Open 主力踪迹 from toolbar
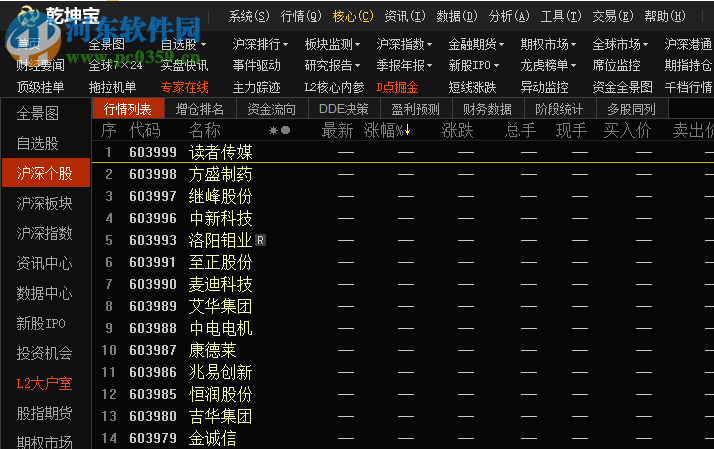714x449 pixels. (x=256, y=87)
